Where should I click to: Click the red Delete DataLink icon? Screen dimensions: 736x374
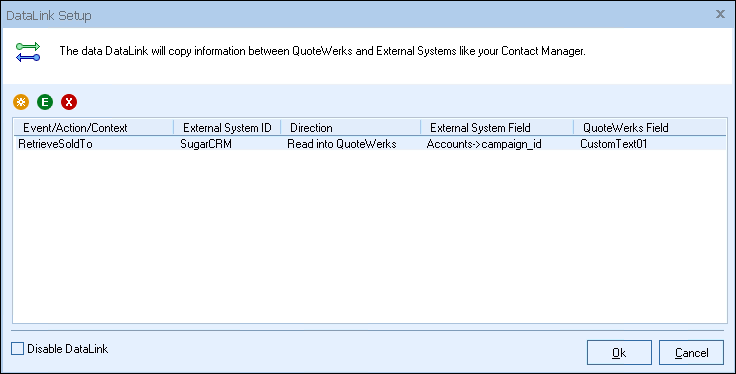[x=69, y=102]
